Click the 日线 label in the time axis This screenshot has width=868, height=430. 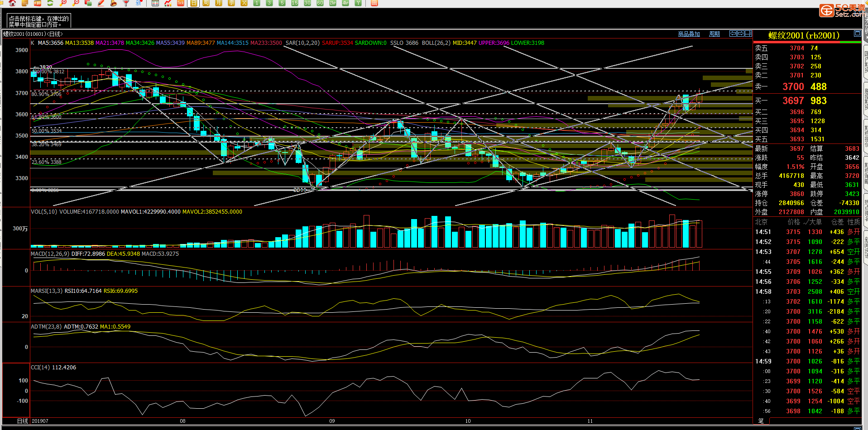[x=23, y=421]
